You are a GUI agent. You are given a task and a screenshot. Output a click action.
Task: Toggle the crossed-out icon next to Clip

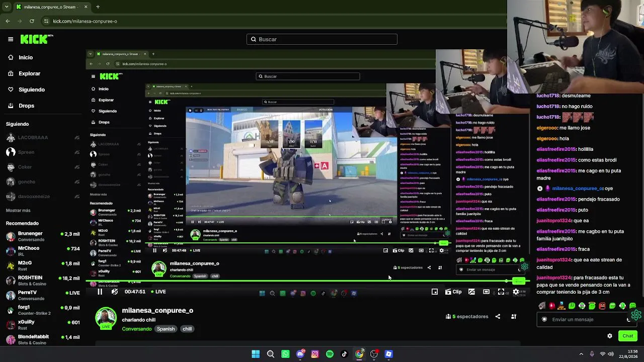point(471,292)
